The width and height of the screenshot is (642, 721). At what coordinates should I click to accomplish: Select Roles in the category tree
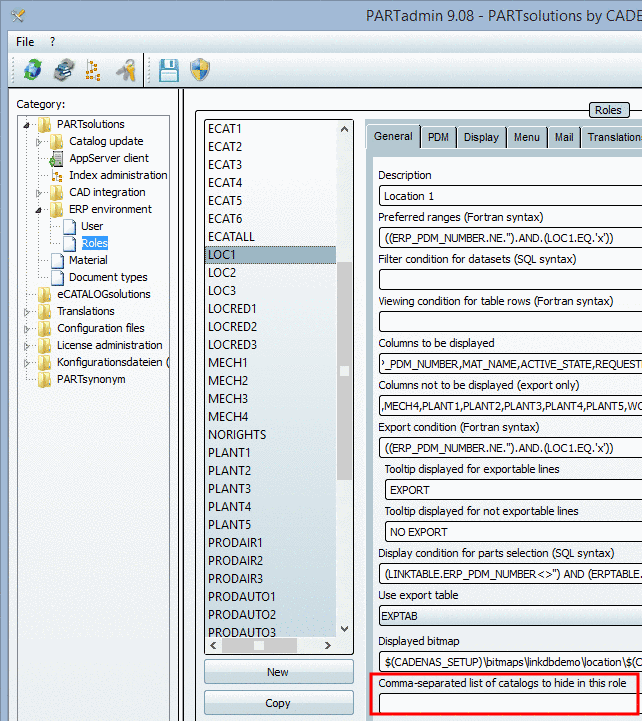(95, 243)
